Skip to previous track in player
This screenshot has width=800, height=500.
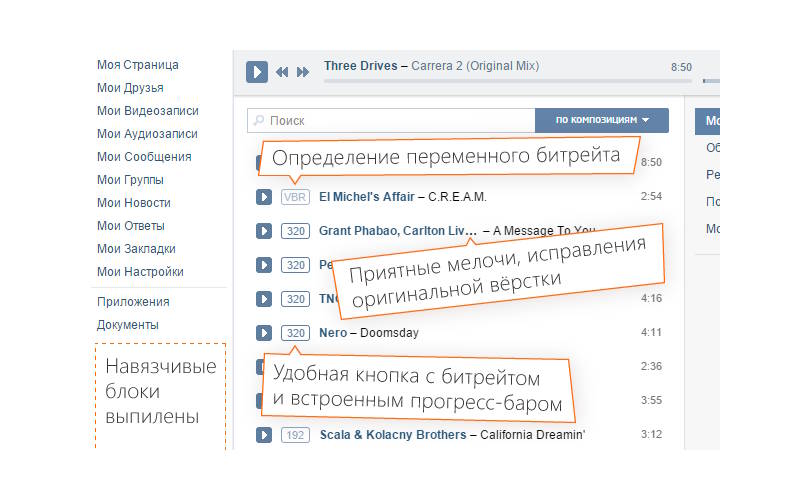click(x=282, y=72)
